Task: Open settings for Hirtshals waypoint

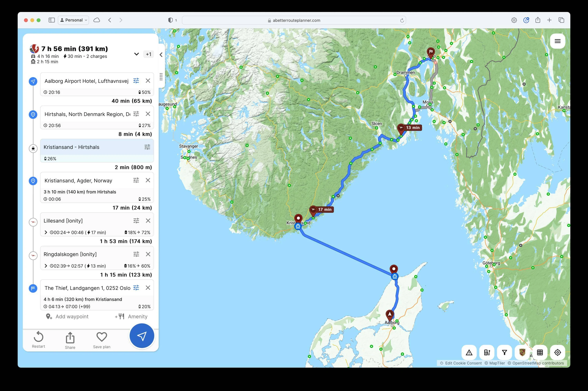Action: (136, 114)
